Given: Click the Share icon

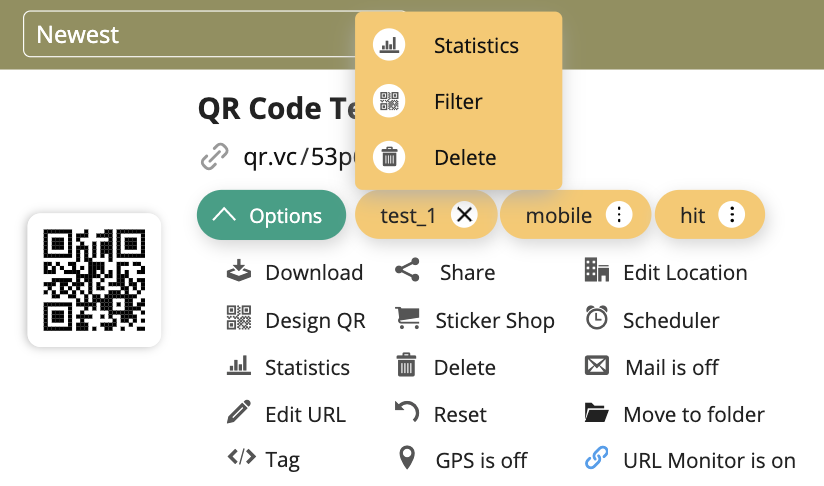Looking at the screenshot, I should 406,272.
